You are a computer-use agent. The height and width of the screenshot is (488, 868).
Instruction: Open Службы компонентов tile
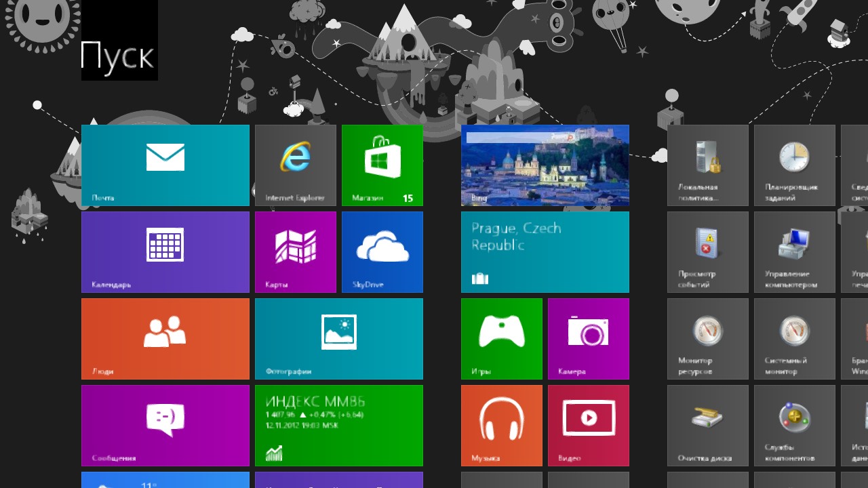click(795, 426)
